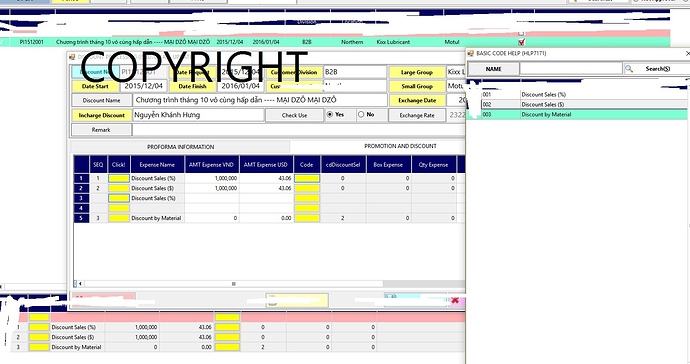Click the left arrow of the grid horizontal scrollbar
The width and height of the screenshot is (690, 364).
click(80, 284)
